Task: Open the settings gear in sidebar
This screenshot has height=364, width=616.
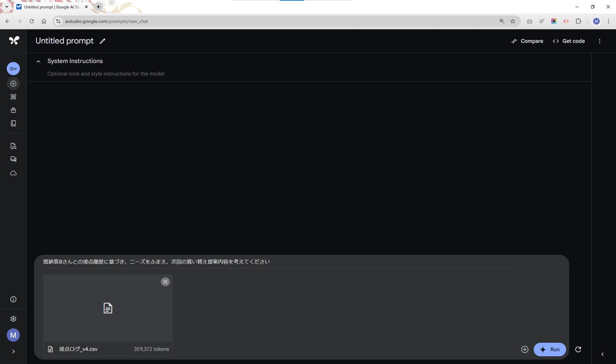Action: 13,319
